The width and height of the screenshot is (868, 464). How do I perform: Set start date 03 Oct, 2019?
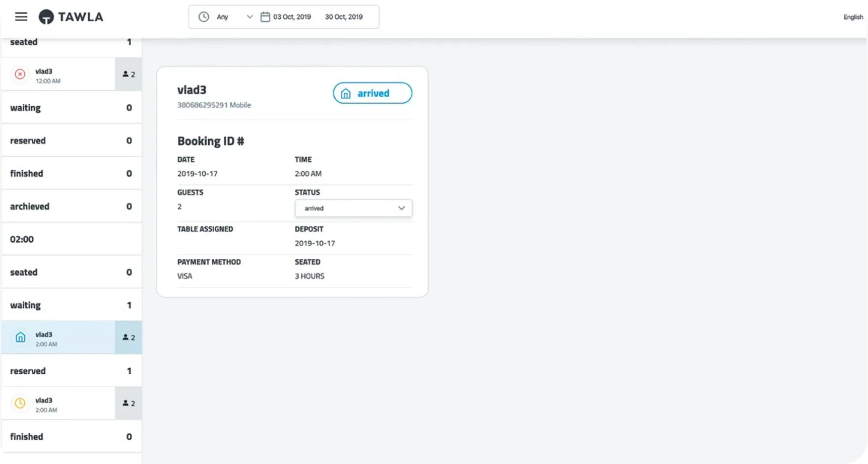[x=292, y=17]
